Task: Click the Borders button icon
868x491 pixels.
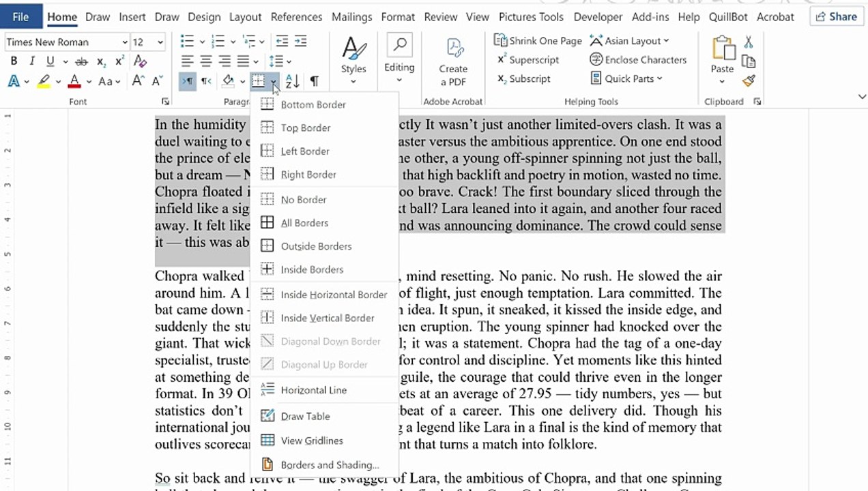Action: (258, 81)
